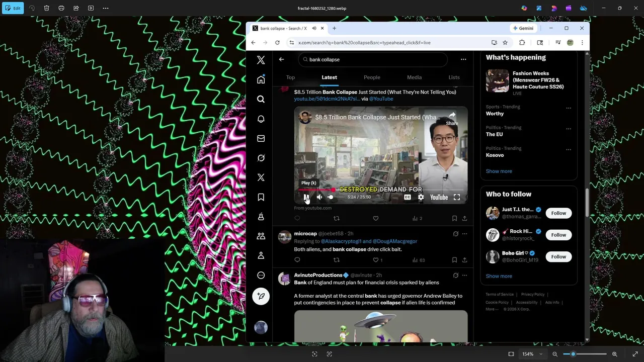Image resolution: width=644 pixels, height=362 pixels.
Task: Open the Notifications bell in X sidebar
Action: coord(261,119)
